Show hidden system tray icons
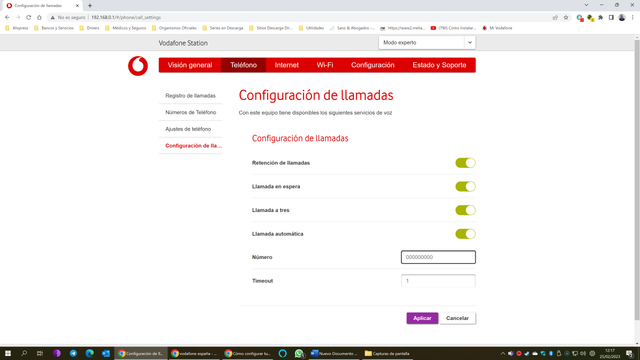This screenshot has width=640, height=360. pos(502,353)
